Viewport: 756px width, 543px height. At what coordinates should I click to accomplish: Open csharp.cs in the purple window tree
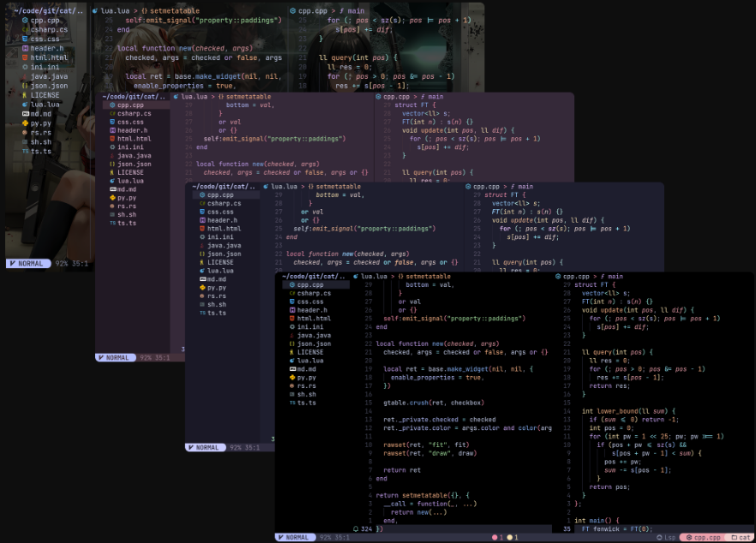(134, 114)
